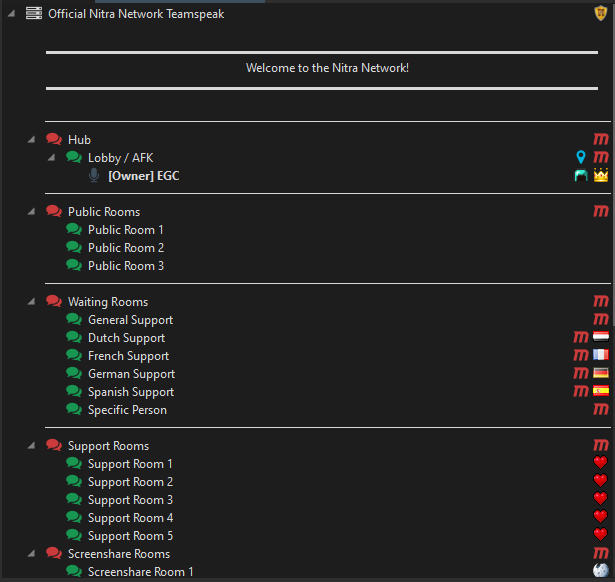This screenshot has height=582, width=615.
Task: Collapse the Waiting Rooms group
Action: [x=31, y=301]
